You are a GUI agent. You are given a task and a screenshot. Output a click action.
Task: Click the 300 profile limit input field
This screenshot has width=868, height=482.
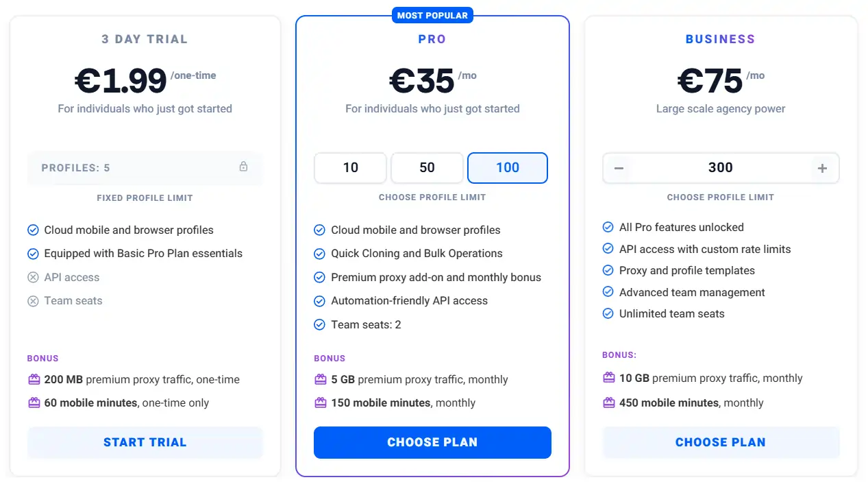tap(720, 167)
